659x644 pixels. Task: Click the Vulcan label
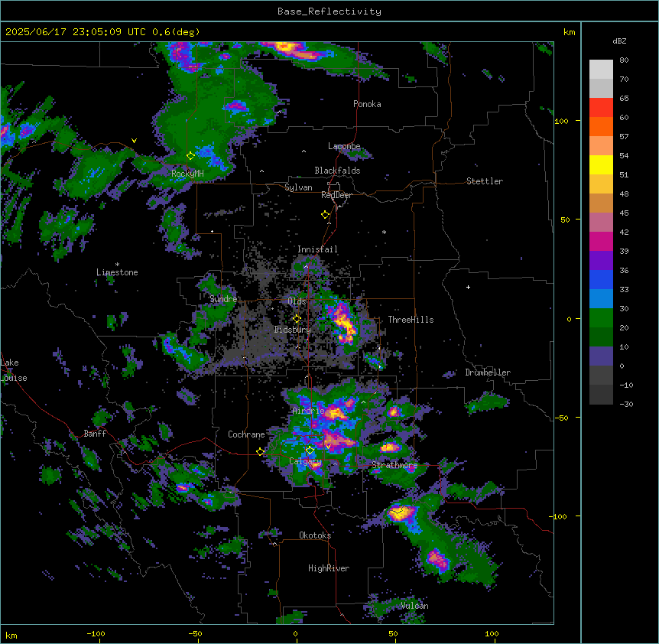[414, 606]
